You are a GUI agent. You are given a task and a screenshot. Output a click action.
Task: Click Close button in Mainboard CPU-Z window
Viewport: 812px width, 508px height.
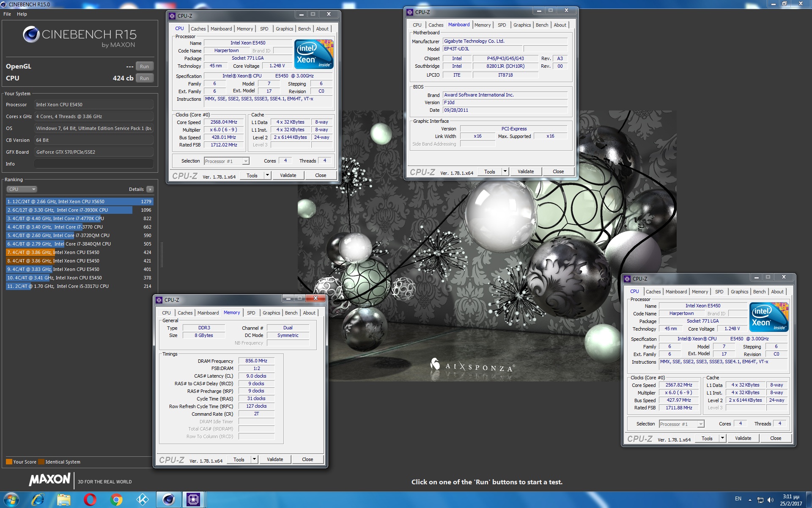(558, 171)
